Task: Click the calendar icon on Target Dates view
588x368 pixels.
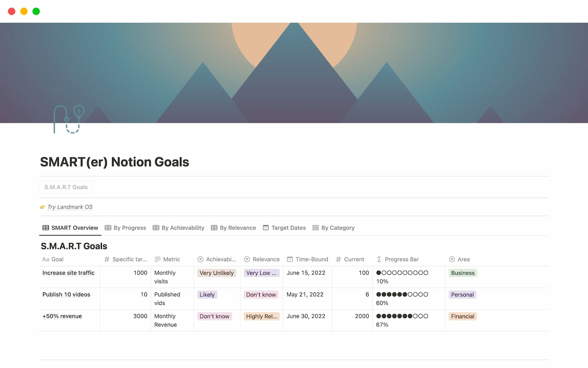Action: (266, 228)
